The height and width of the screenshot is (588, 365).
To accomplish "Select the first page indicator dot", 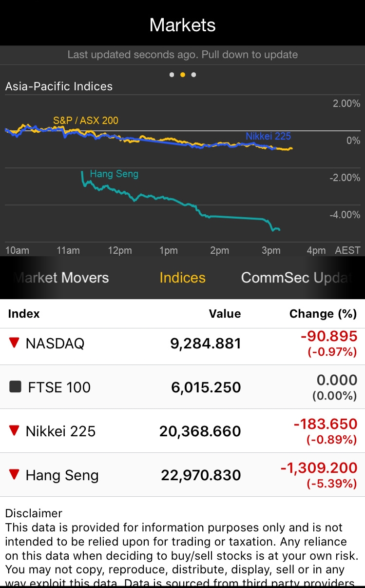I will click(x=172, y=75).
